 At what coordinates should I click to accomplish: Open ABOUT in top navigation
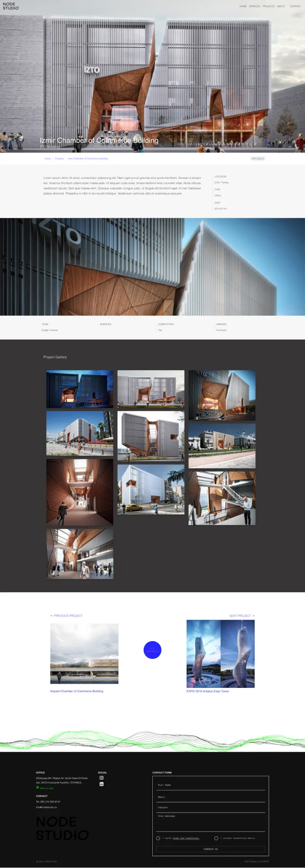[281, 6]
